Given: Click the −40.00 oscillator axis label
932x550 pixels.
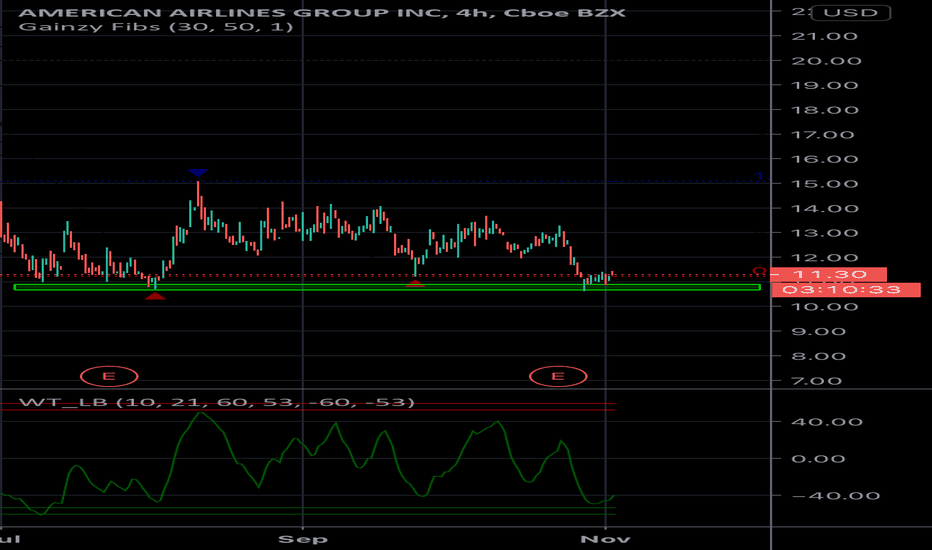Looking at the screenshot, I should coord(836,496).
